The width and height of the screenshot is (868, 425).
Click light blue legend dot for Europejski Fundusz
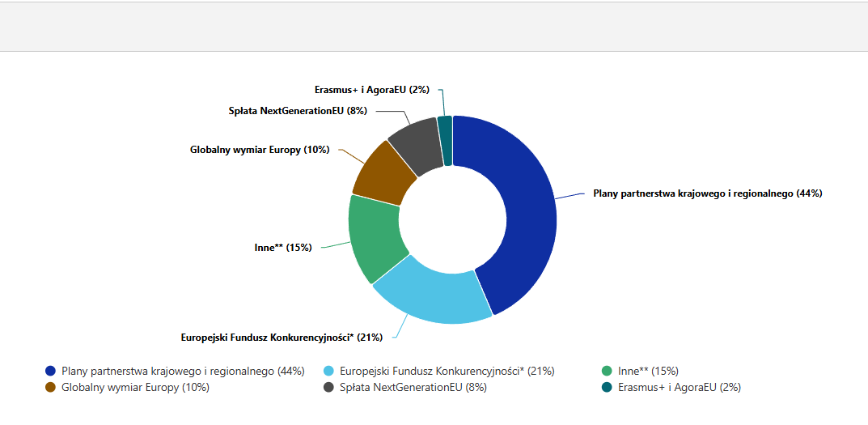pos(328,371)
